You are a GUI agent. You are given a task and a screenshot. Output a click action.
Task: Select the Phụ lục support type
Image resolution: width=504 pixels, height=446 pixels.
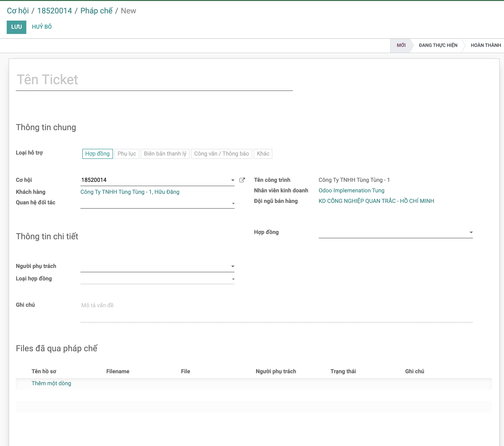pos(127,154)
